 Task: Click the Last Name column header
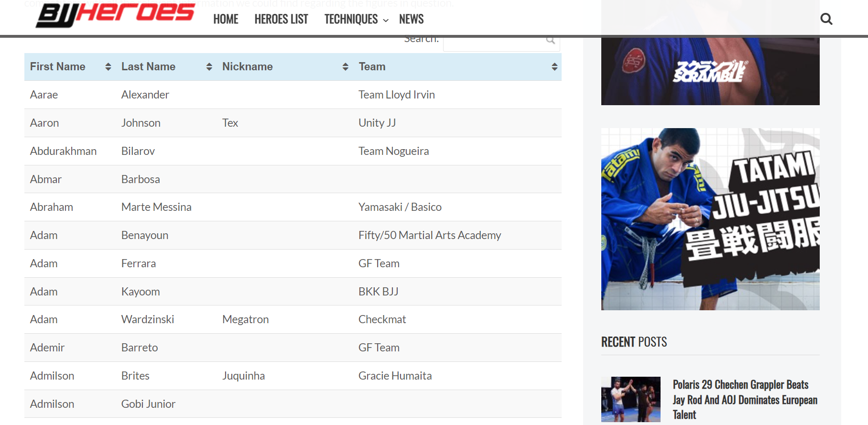click(x=166, y=67)
